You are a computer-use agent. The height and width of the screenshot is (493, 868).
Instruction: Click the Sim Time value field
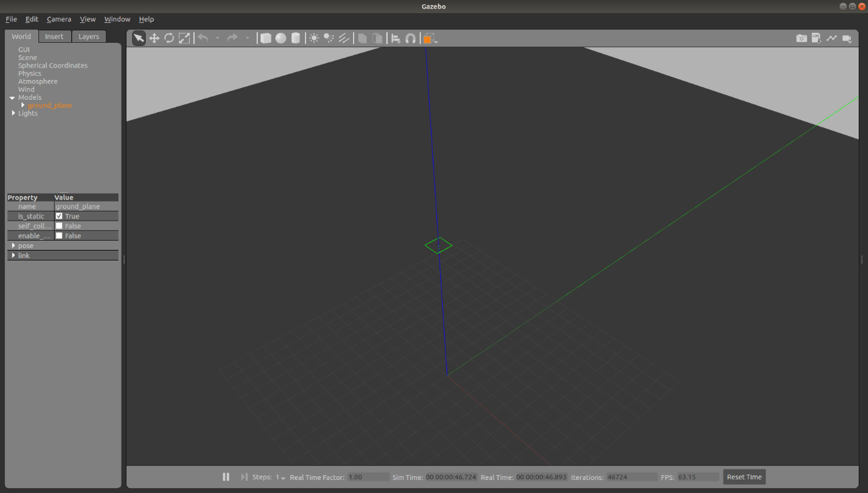pos(451,477)
